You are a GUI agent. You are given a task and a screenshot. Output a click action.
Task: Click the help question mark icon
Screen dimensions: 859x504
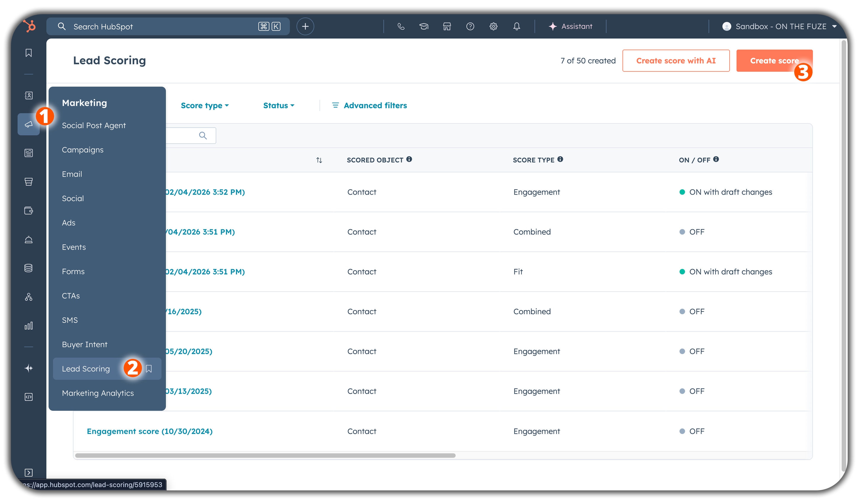[470, 26]
